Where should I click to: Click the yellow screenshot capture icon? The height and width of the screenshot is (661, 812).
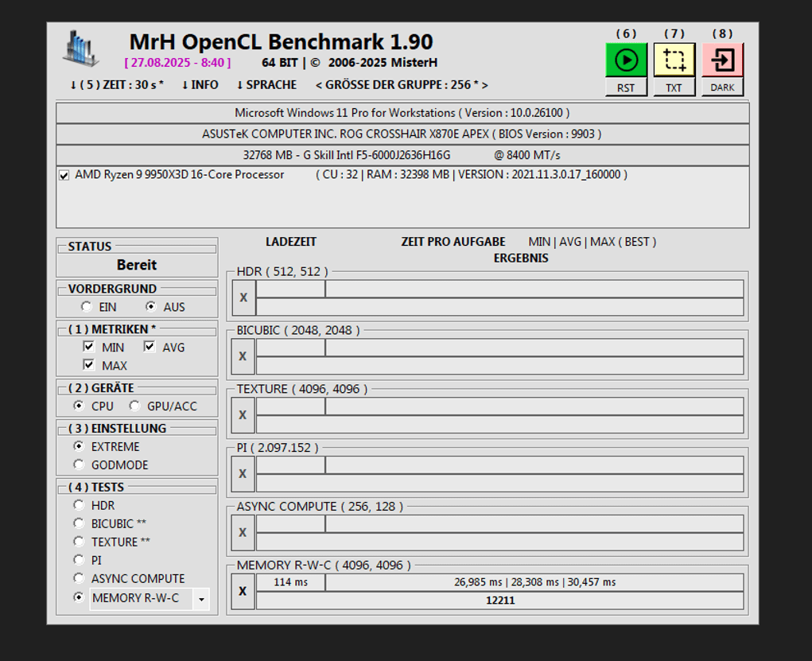click(x=674, y=60)
